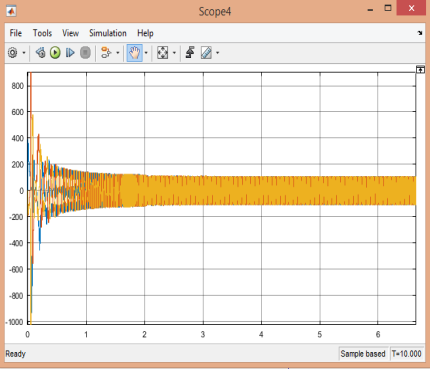This screenshot has width=430, height=370.
Task: Open the Tools menu
Action: [42, 33]
